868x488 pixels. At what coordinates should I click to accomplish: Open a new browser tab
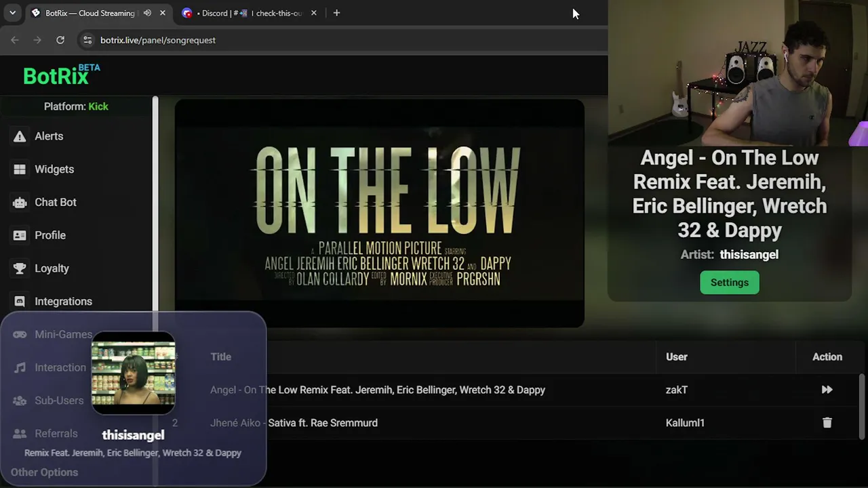[336, 13]
